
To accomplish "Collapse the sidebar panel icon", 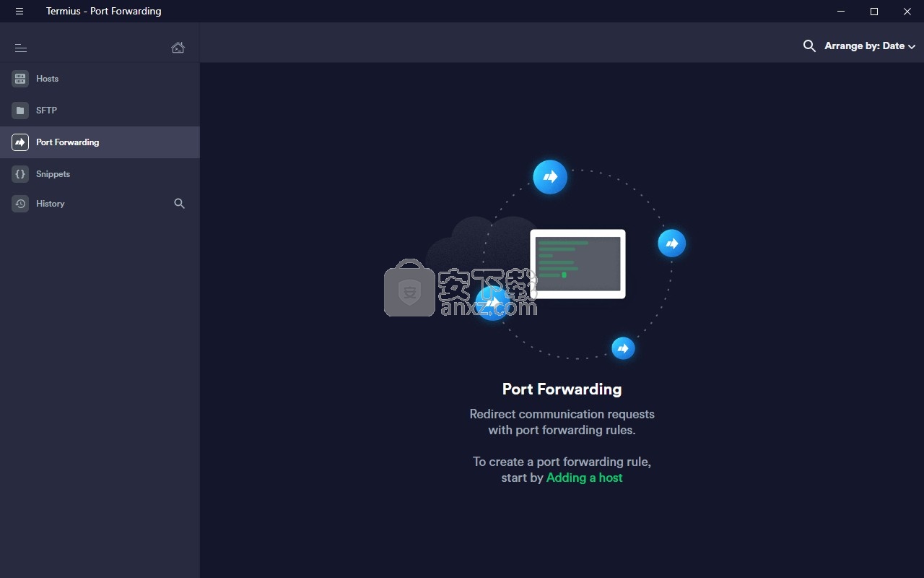I will 21,48.
